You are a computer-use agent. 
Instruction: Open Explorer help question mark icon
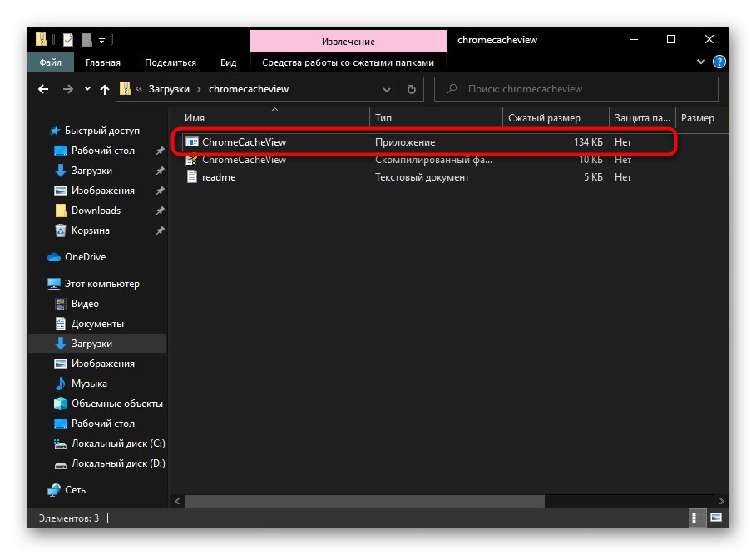(719, 62)
